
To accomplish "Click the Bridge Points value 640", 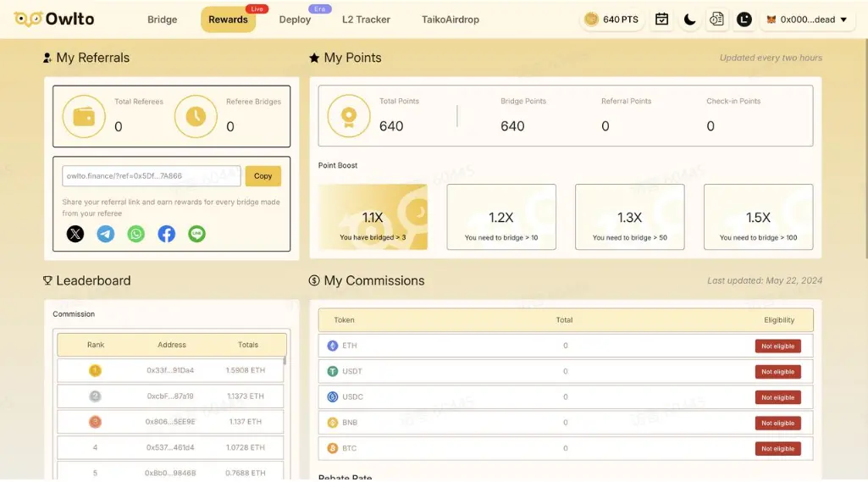I will pos(512,126).
